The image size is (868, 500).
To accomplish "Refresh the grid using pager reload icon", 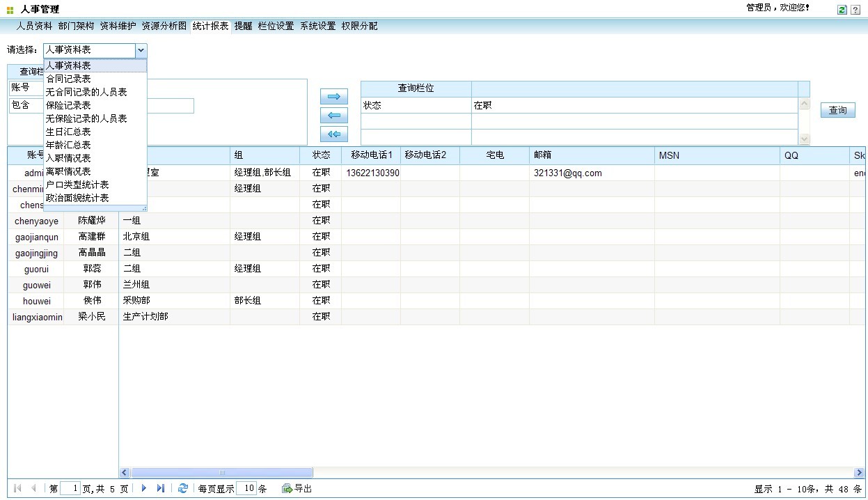I will pyautogui.click(x=182, y=489).
